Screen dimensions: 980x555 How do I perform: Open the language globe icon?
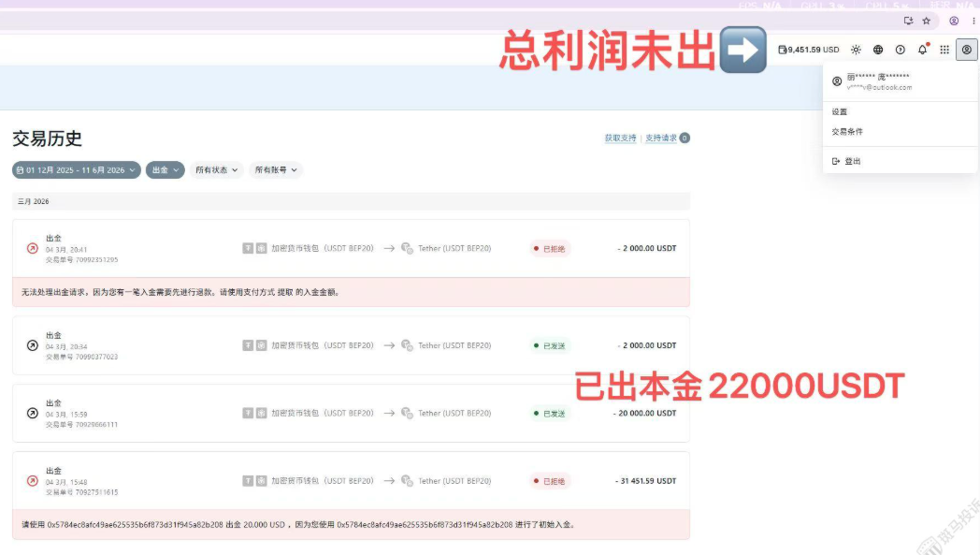[878, 50]
